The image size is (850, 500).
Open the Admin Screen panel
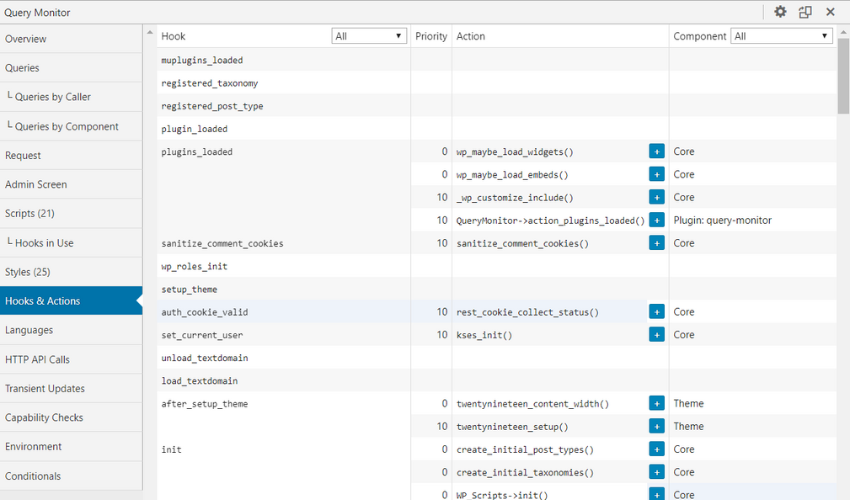point(71,184)
